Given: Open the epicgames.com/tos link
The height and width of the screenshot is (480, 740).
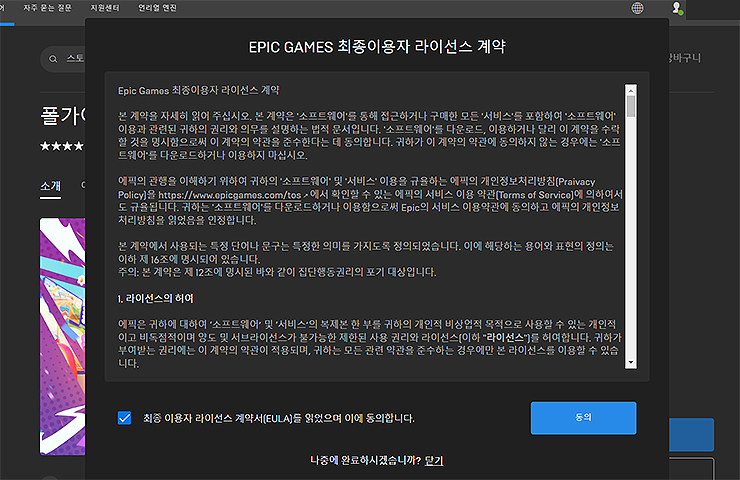Looking at the screenshot, I should point(230,195).
